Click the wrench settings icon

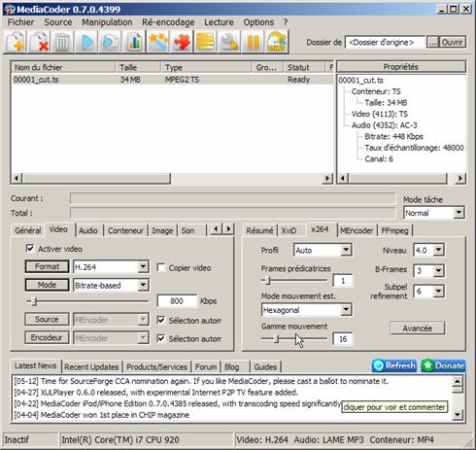click(x=228, y=42)
